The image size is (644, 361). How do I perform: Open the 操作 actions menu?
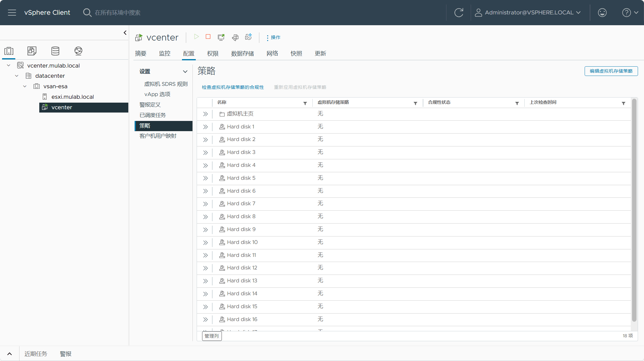click(x=273, y=38)
